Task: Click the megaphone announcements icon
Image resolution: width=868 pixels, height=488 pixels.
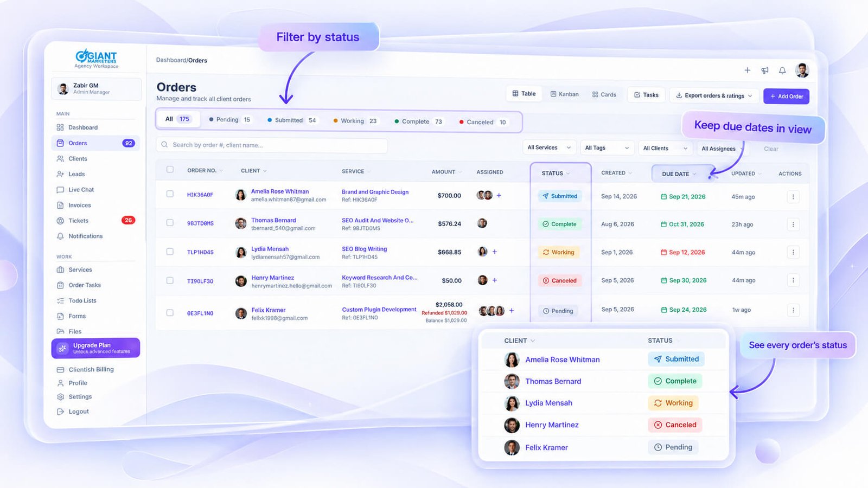Action: (765, 70)
